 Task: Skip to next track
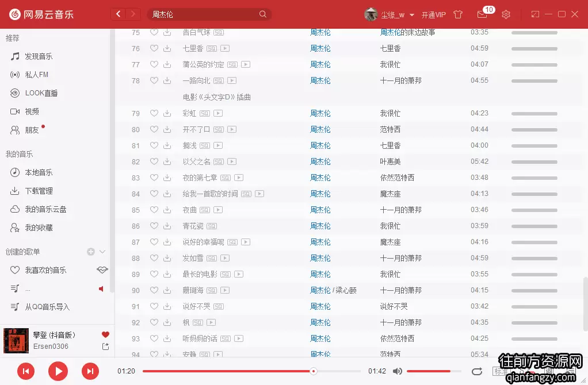coord(90,371)
